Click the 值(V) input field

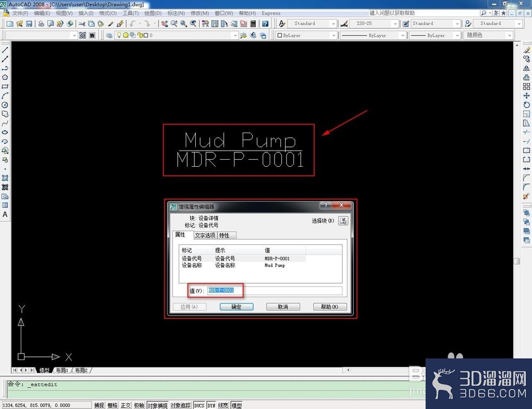point(275,290)
